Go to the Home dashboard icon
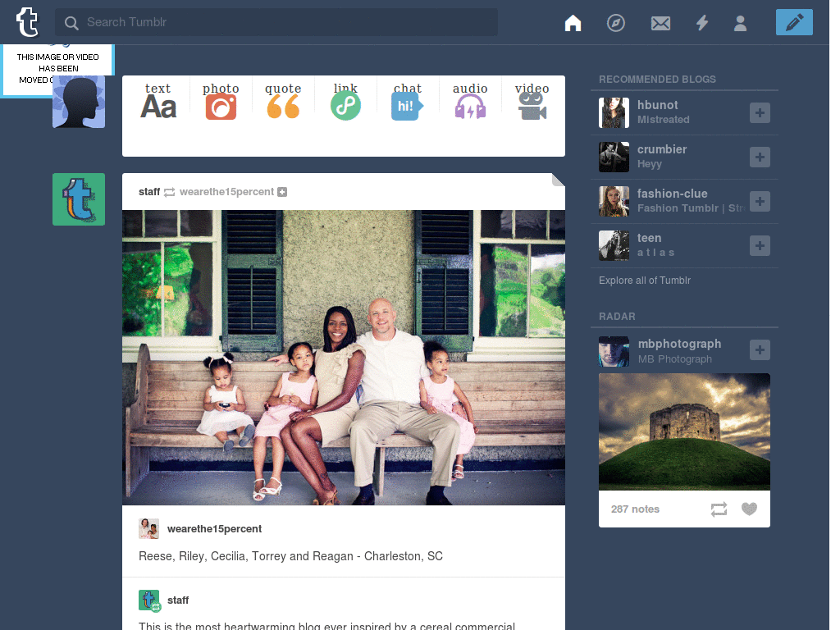The width and height of the screenshot is (840, 630). (x=573, y=23)
